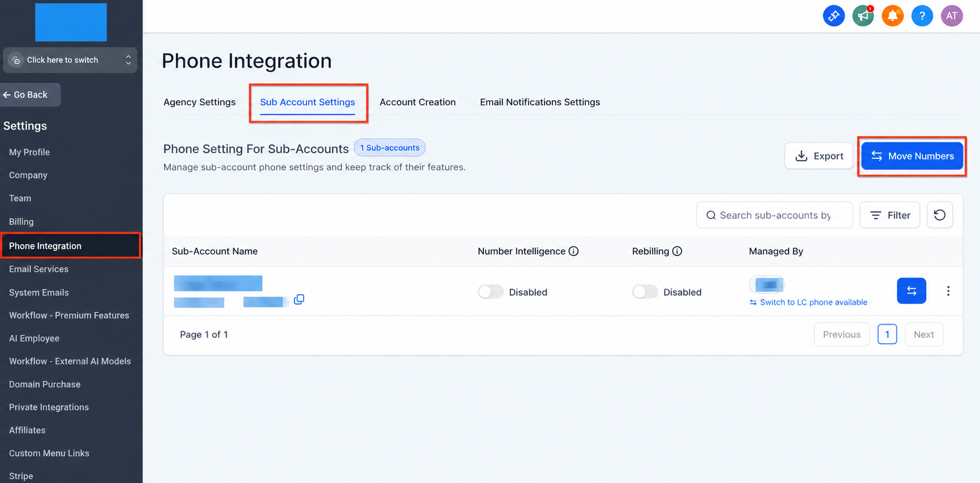The image size is (980, 483).
Task: Select the Sub Account Settings tab
Action: [x=307, y=102]
